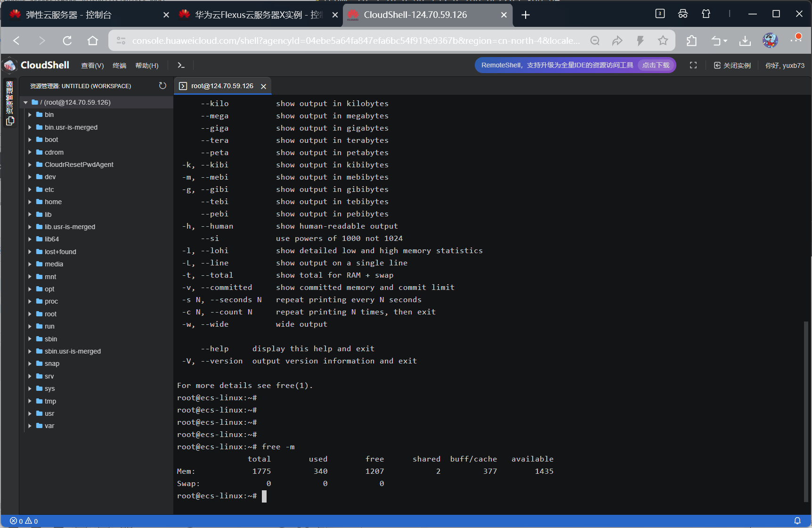The height and width of the screenshot is (528, 812).
Task: Open the 帮助(H) menu
Action: [147, 66]
